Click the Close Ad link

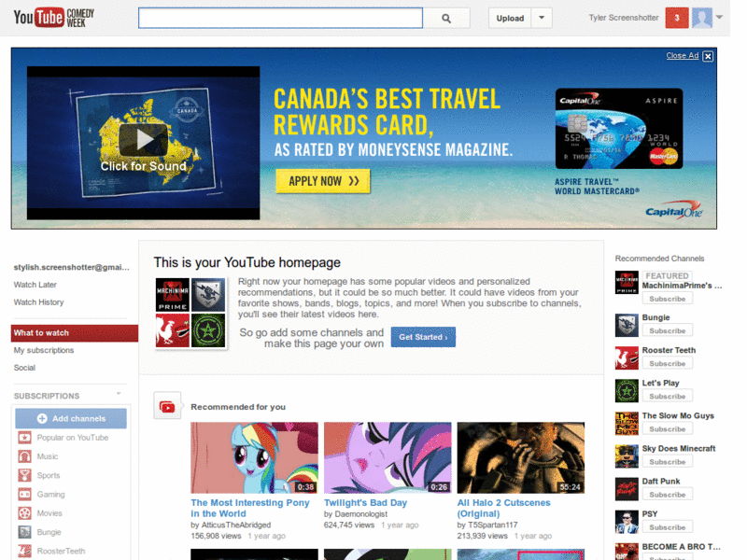coord(683,56)
